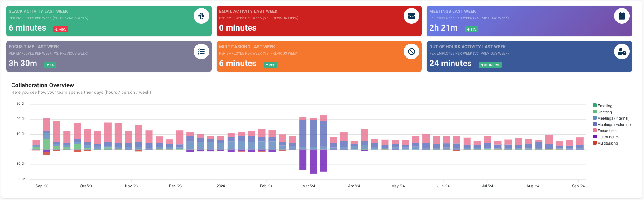644x200 pixels.
Task: Hide the Chatting series via legend
Action: (604, 112)
